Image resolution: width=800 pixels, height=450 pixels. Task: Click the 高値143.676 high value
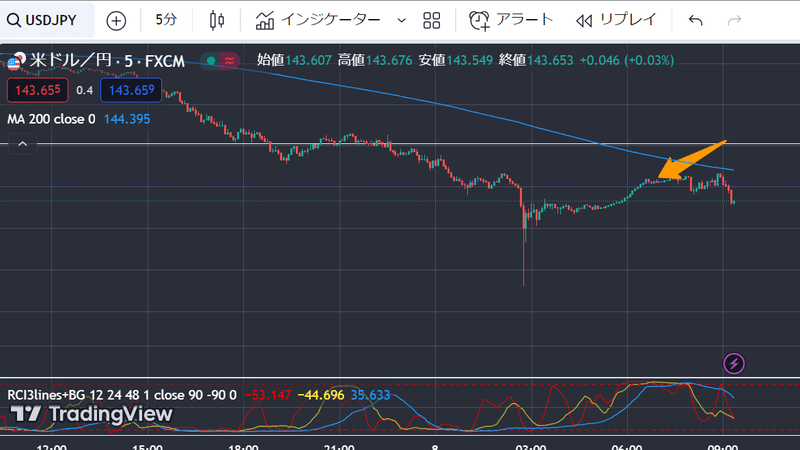pyautogui.click(x=375, y=60)
